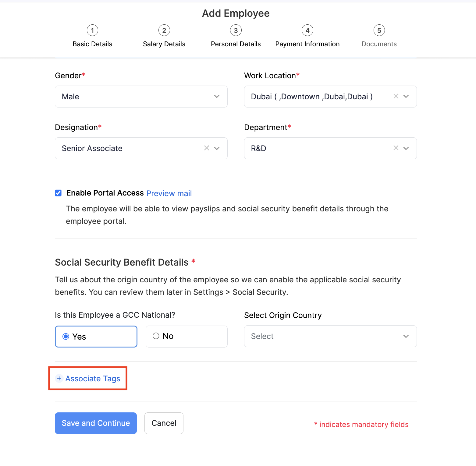Switch to the Documents step
This screenshot has height=466, width=476.
(379, 44)
